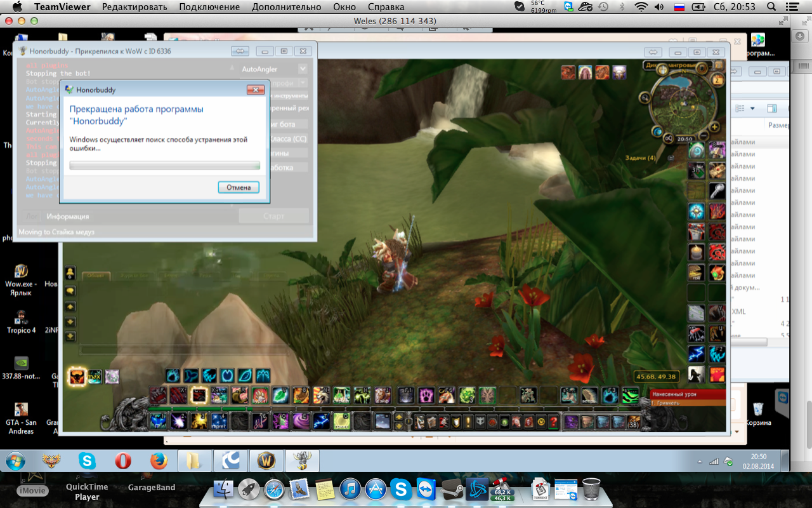Click the Windows tray clock showing 20:50
The height and width of the screenshot is (508, 812).
click(759, 460)
